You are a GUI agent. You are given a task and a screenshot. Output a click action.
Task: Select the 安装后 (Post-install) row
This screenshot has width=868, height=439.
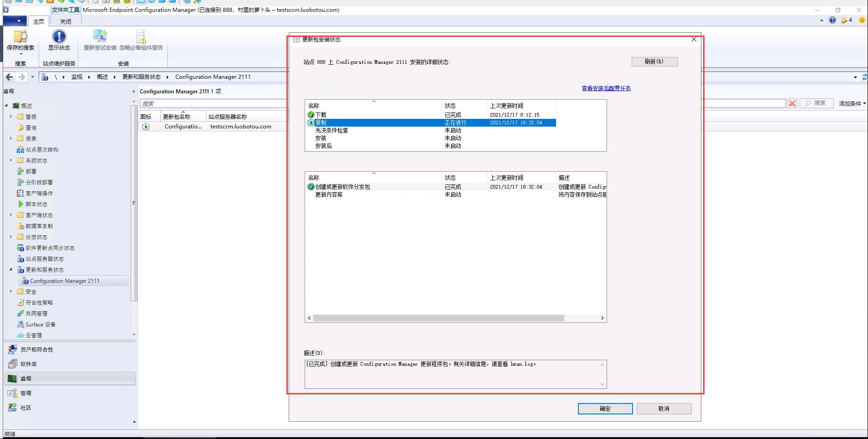tap(431, 146)
